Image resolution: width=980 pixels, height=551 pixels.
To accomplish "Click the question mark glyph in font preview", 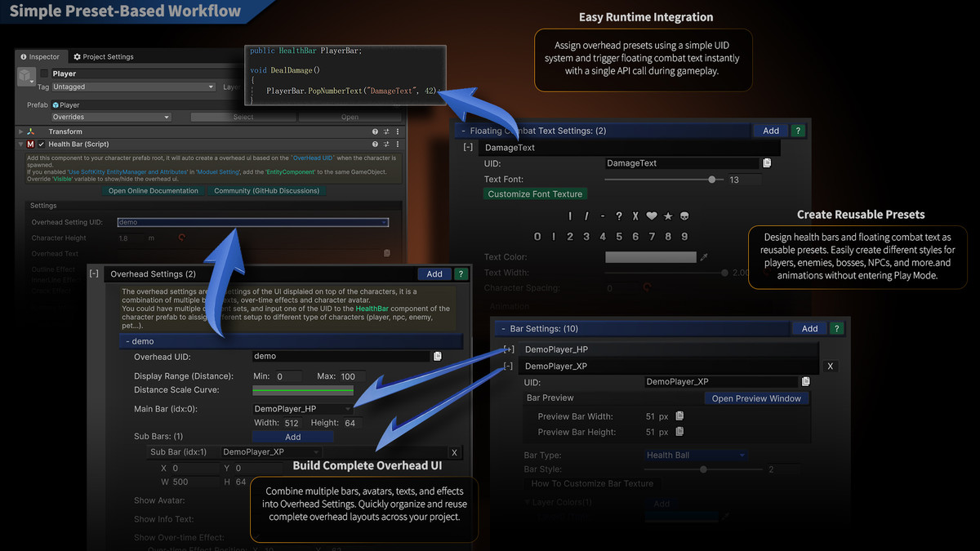I will point(619,216).
